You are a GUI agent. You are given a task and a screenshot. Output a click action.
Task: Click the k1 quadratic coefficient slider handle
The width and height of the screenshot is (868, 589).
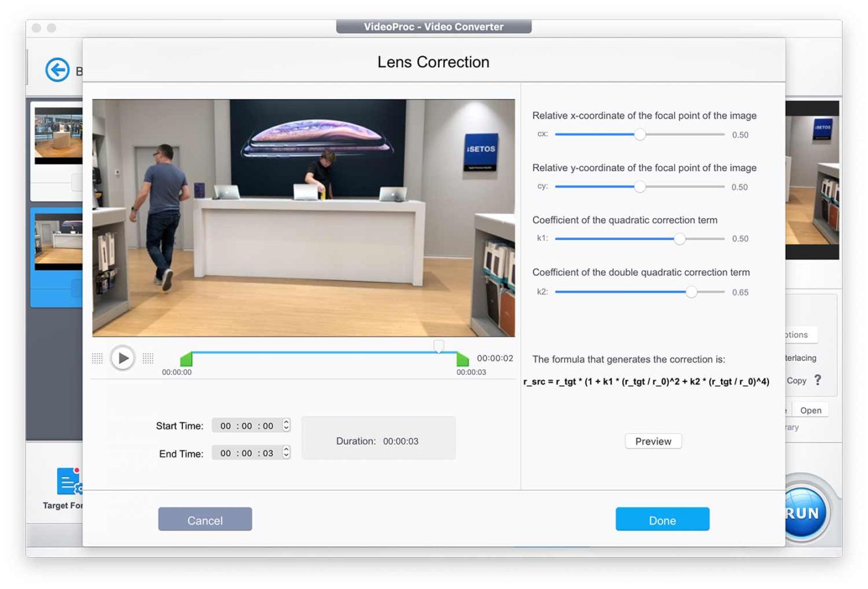coord(680,239)
